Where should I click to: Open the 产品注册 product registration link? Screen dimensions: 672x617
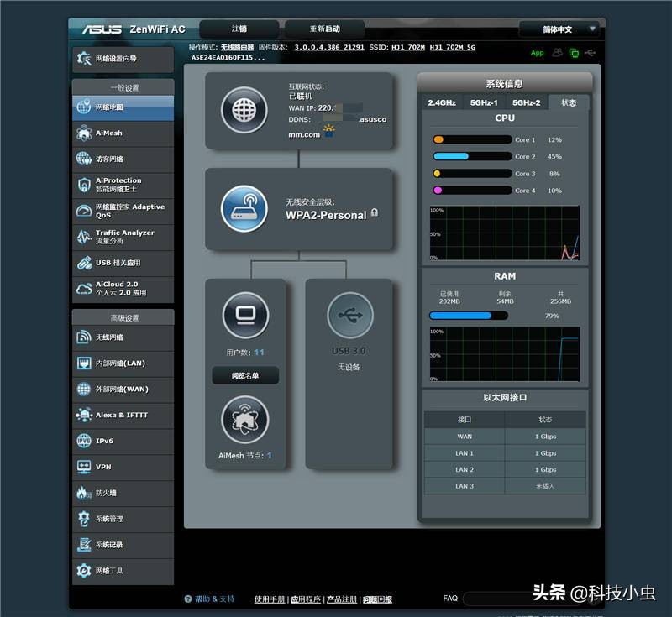342,599
